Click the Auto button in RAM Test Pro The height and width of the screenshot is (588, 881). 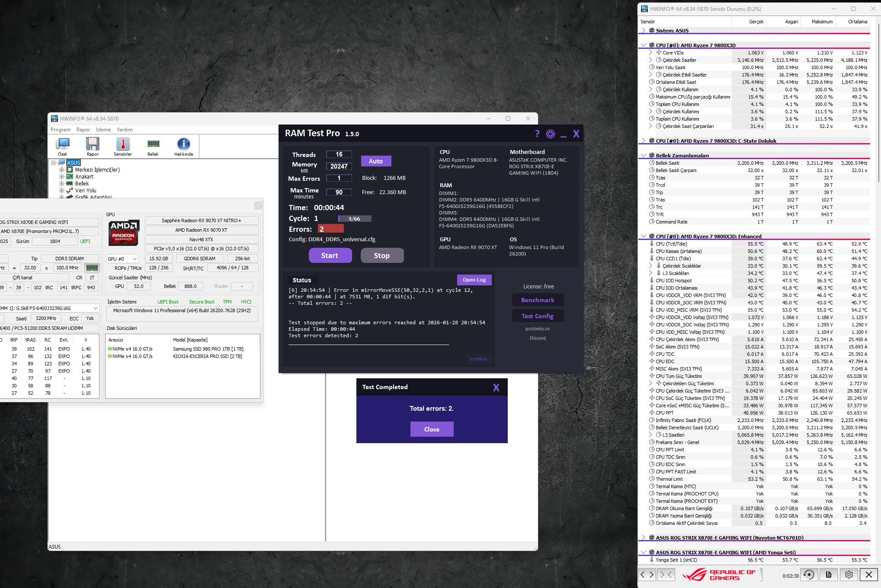click(376, 161)
